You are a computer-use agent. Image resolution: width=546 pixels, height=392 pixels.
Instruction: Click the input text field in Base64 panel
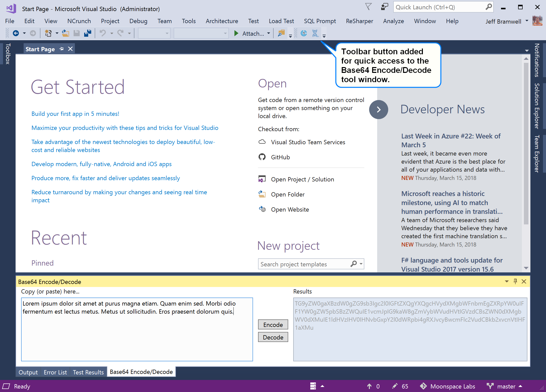pyautogui.click(x=137, y=328)
